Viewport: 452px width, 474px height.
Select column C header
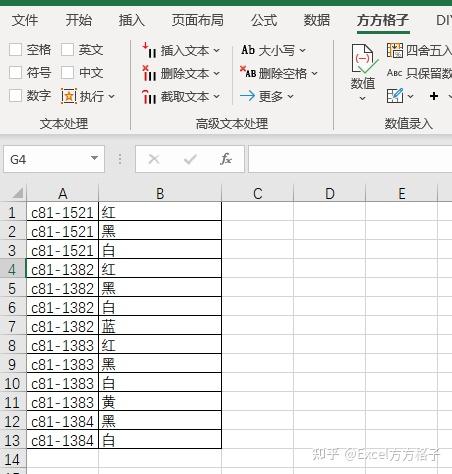(258, 193)
